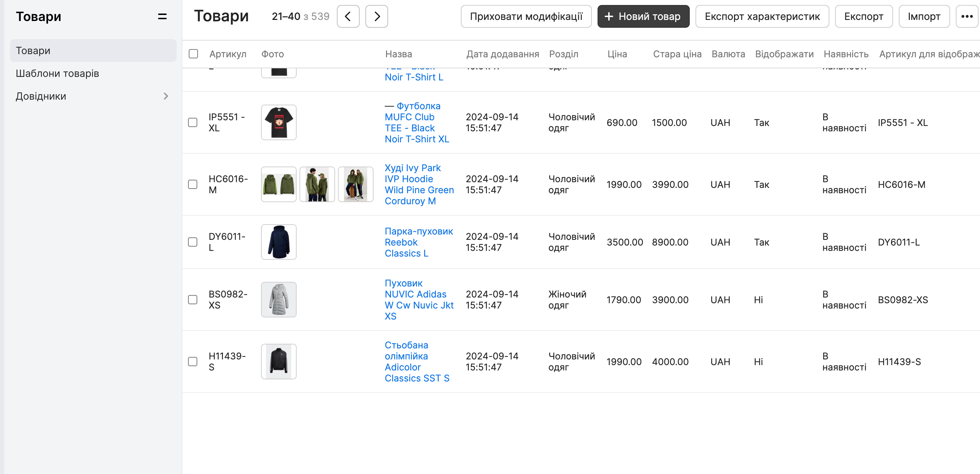Open the Худі Ivy Park IVP Hoodie link

419,184
